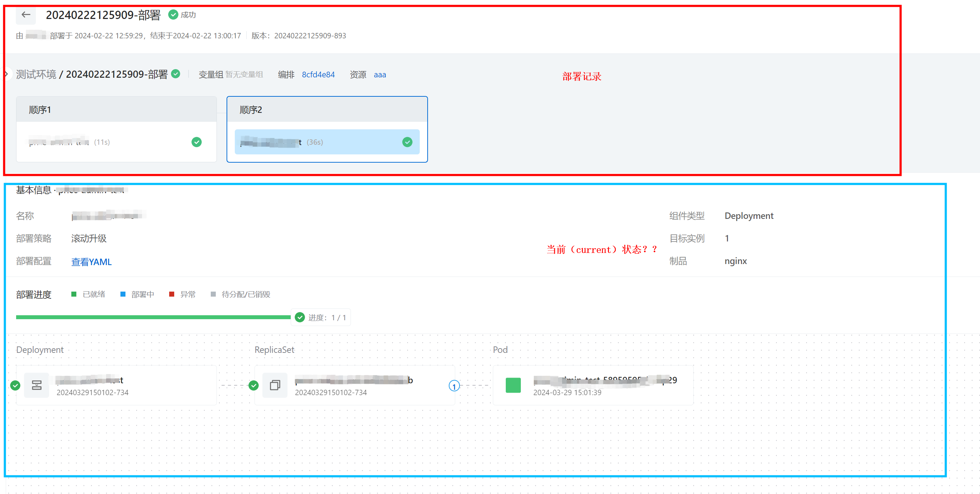Select Pod card dated 2024-03-29 15:01:39

coord(593,385)
